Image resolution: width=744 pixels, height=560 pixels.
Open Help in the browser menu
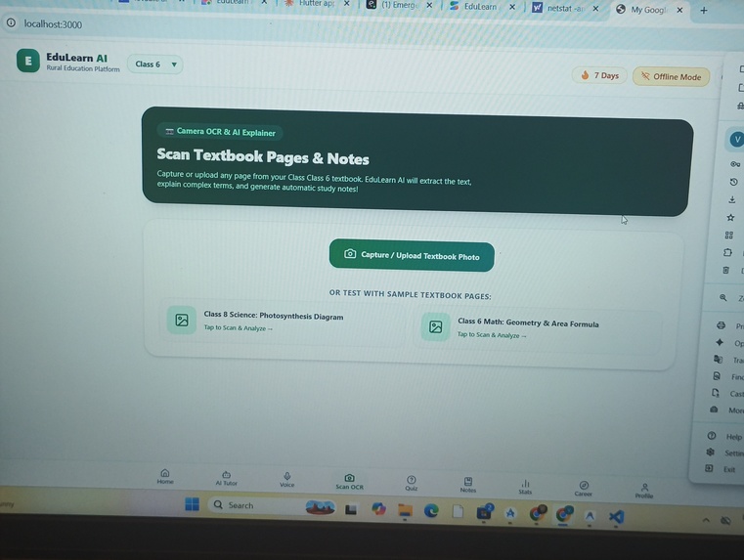[x=723, y=436]
